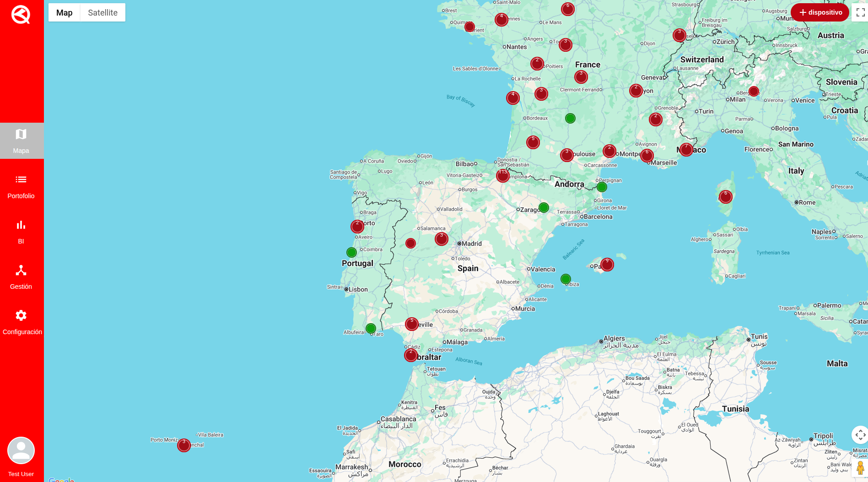Click the red cluster marker west of Madrid

click(x=442, y=239)
